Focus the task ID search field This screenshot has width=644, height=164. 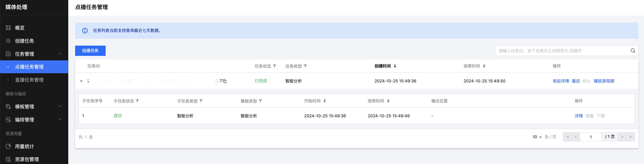562,51
